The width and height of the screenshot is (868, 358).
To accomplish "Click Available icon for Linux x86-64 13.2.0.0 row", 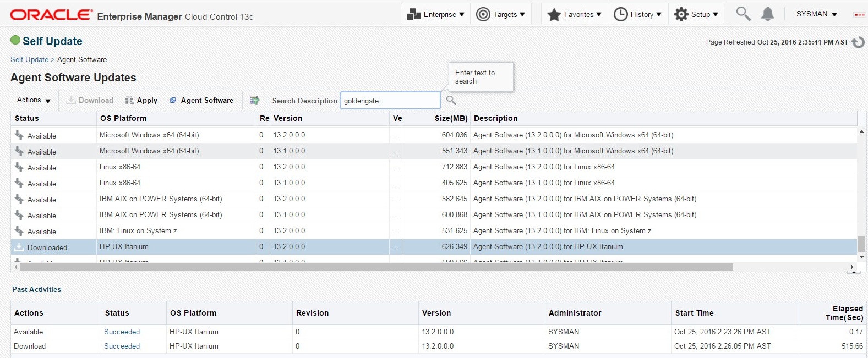I will pos(19,167).
